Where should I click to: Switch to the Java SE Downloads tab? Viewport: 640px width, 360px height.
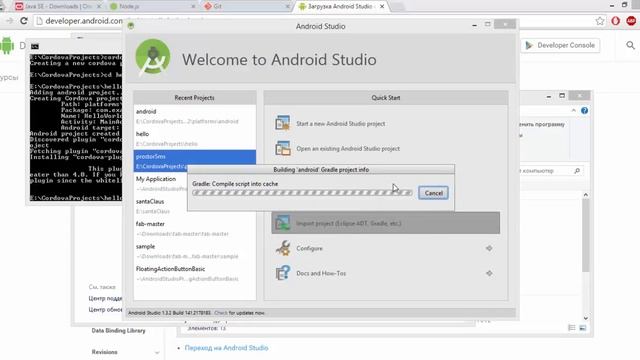point(57,6)
